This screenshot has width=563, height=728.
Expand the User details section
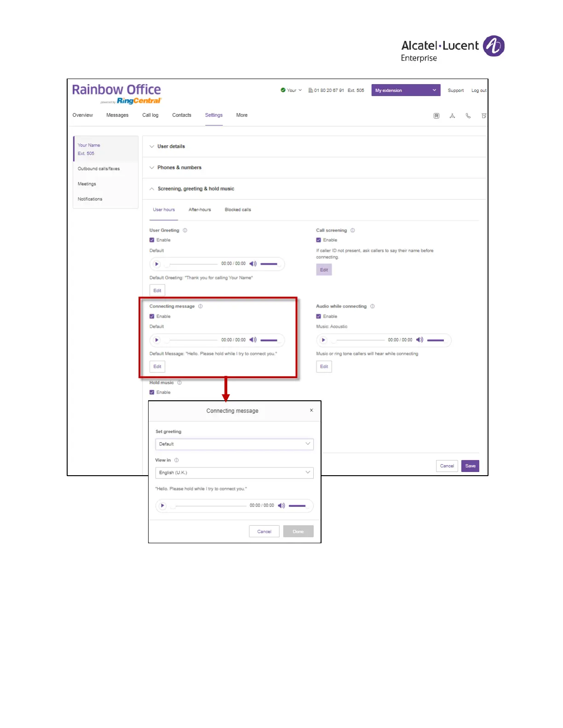tap(314, 147)
